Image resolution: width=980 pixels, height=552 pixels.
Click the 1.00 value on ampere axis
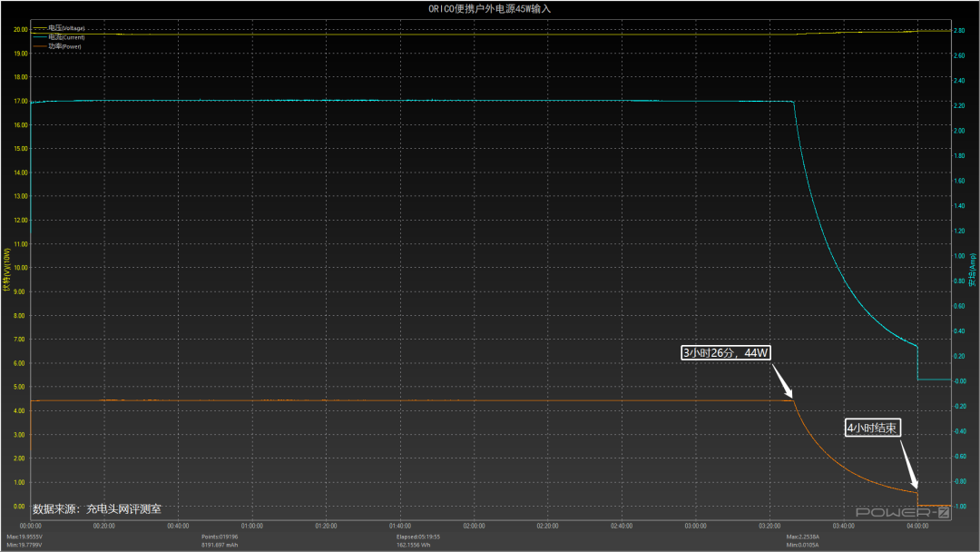pos(959,256)
